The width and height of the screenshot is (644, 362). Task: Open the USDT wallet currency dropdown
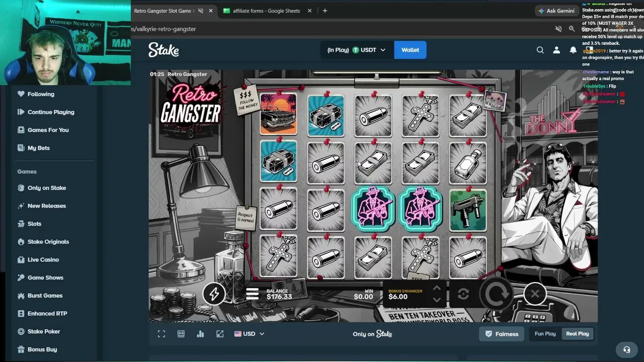pos(357,50)
